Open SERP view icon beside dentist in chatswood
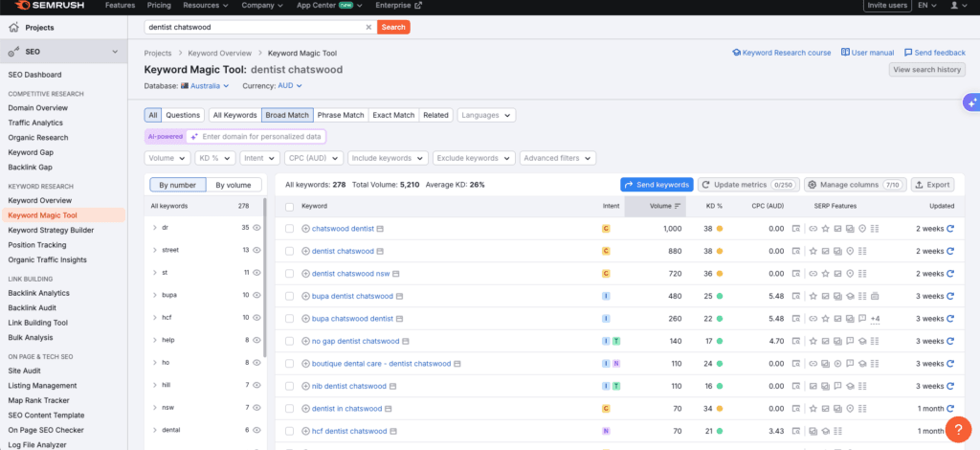The height and width of the screenshot is (450, 980). (389, 409)
